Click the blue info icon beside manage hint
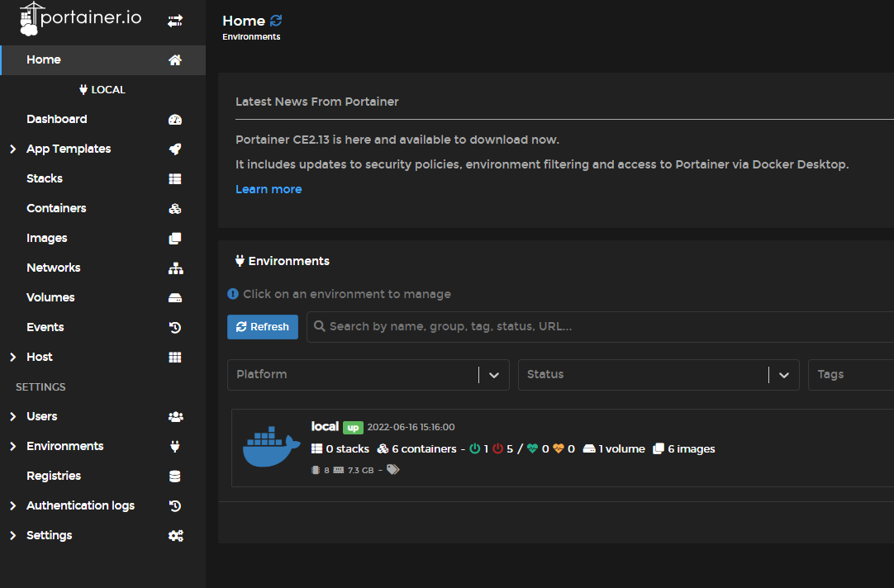This screenshot has height=588, width=894. 233,294
